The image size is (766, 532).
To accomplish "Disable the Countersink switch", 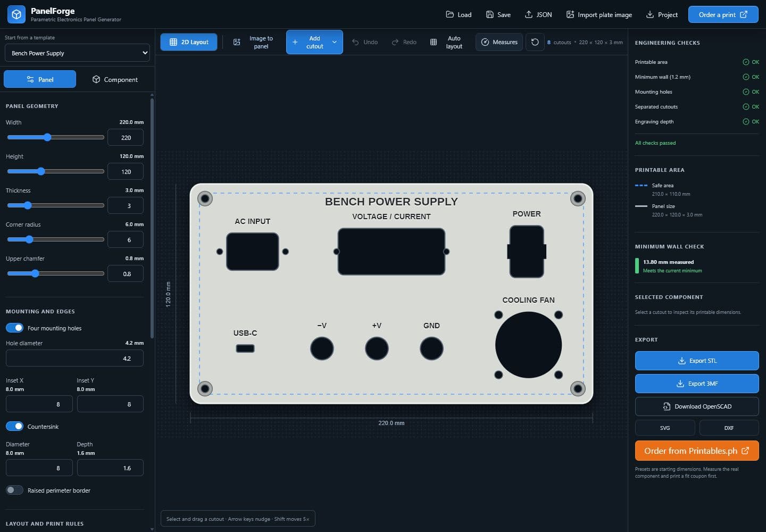I will point(14,426).
